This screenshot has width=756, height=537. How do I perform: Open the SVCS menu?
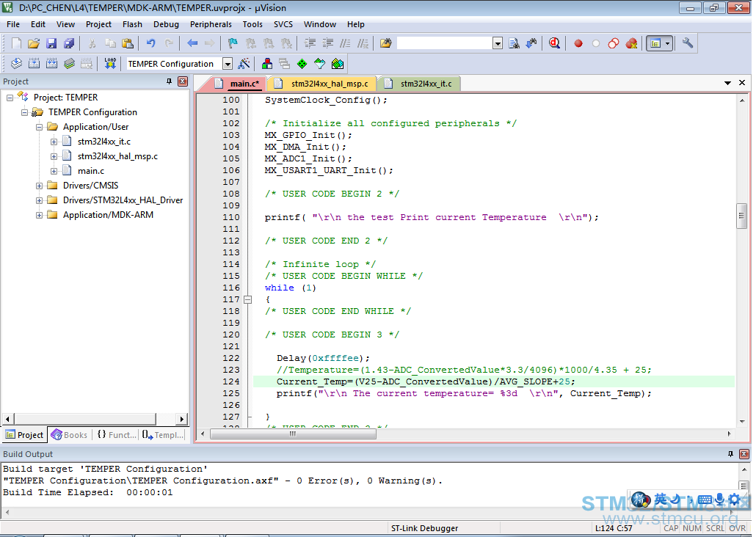[x=283, y=24]
